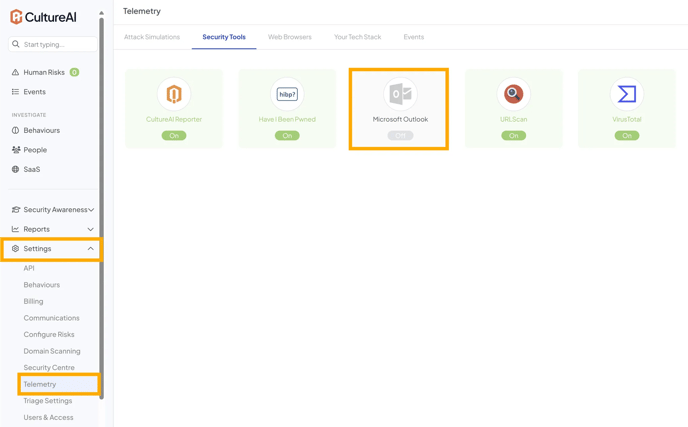Open the People page
Image resolution: width=688 pixels, height=427 pixels.
35,150
